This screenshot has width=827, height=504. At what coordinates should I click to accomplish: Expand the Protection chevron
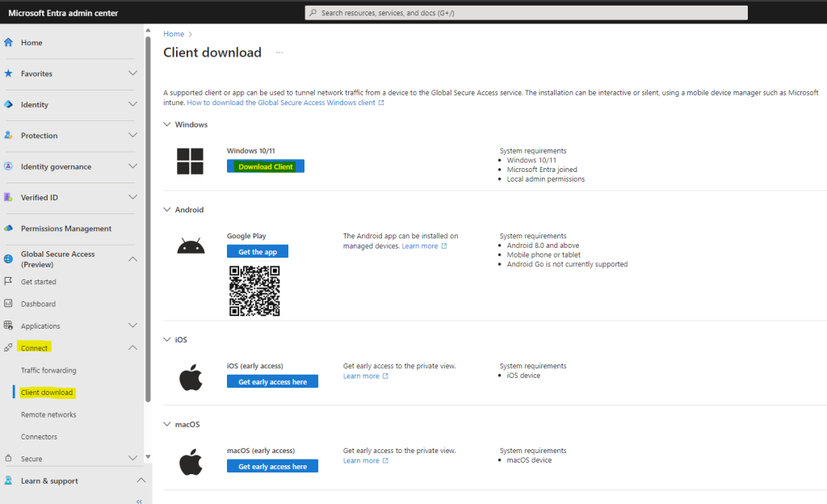(133, 135)
